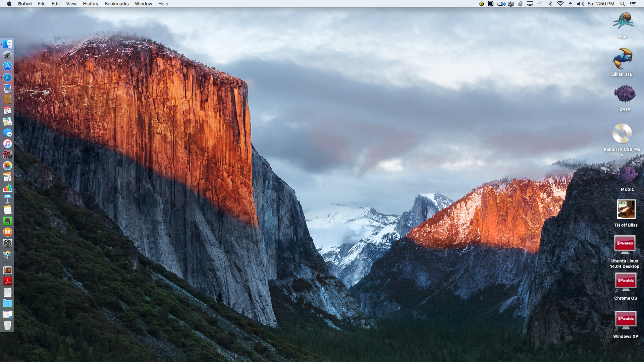The width and height of the screenshot is (644, 362).
Task: Open System Preferences gear in Dock
Action: (7, 243)
